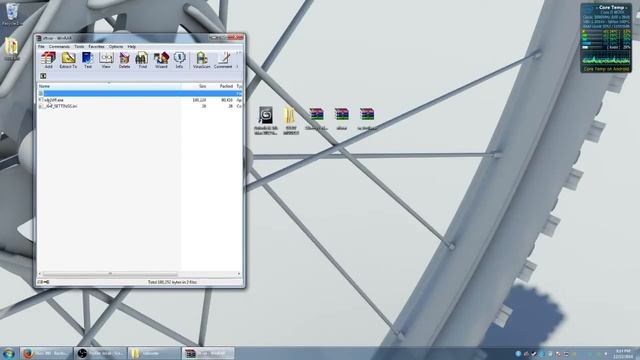Viewport: 640px width, 360px height.
Task: Open the Help menu
Action: pos(131,47)
